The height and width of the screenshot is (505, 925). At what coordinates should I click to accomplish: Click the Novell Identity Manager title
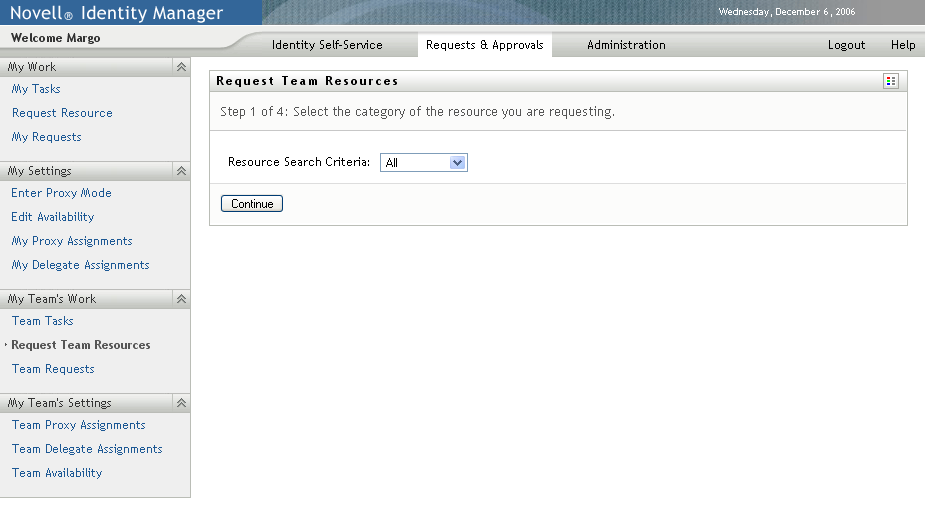(x=116, y=12)
